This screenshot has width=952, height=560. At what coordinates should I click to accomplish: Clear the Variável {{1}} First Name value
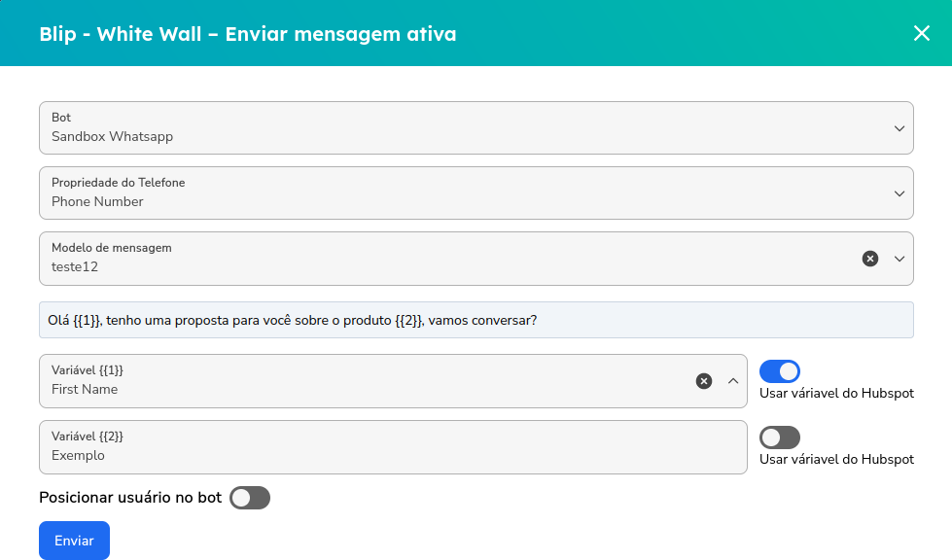click(704, 381)
